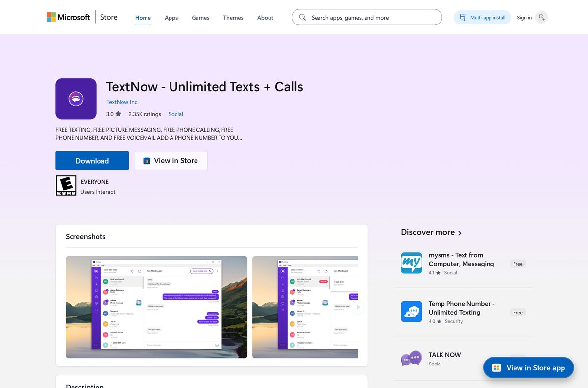
Task: Open the second TextNow screenshot thumbnail
Action: point(305,307)
